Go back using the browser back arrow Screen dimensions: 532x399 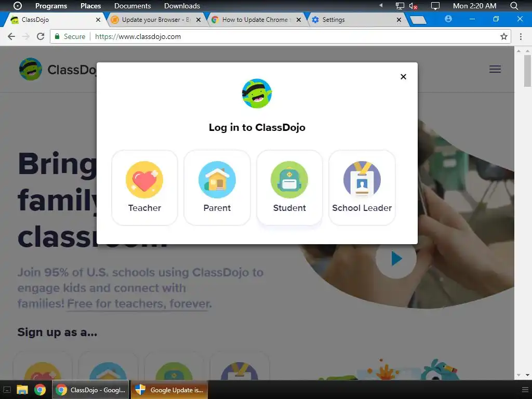coord(11,36)
